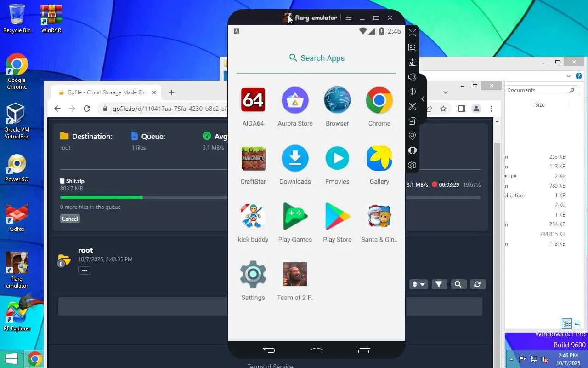Open the flarg emulator hamburger menu

(x=349, y=18)
